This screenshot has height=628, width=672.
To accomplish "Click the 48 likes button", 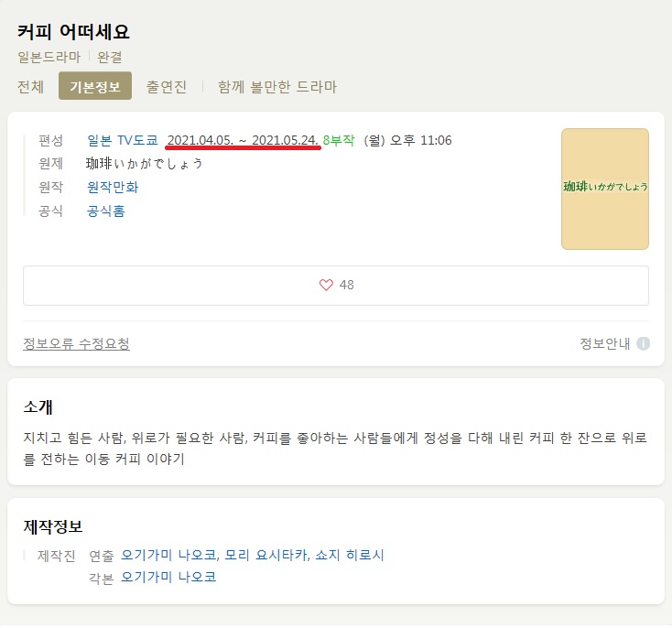I will pos(336,286).
